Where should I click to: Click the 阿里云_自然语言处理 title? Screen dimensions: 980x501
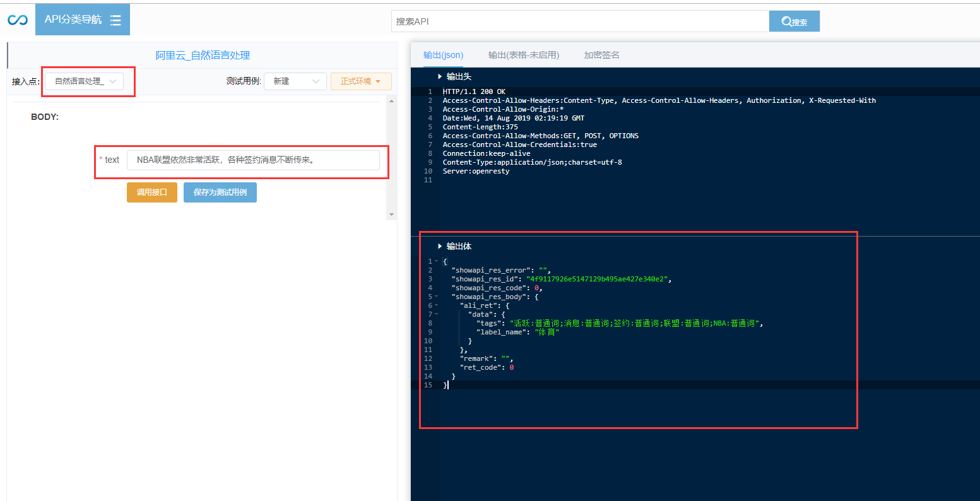click(x=203, y=56)
